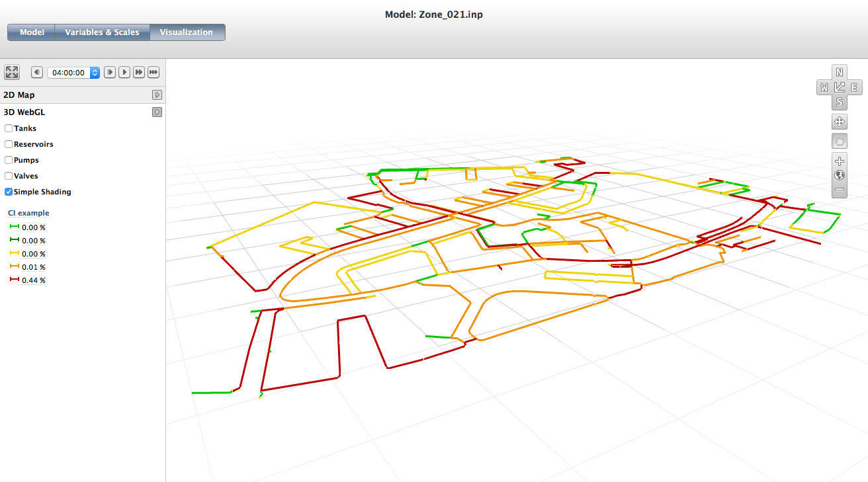Click the bright green legend swatch
The image size is (868, 482).
coord(13,227)
